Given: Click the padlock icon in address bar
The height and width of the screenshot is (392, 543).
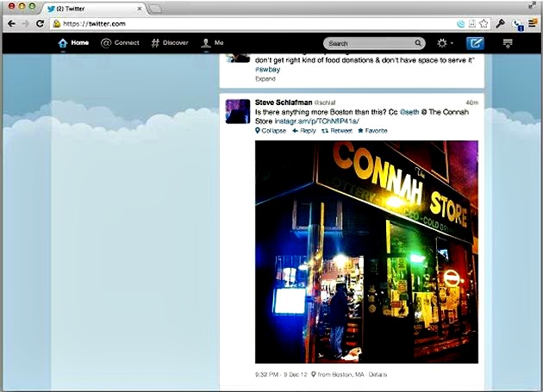Looking at the screenshot, I should [x=57, y=23].
